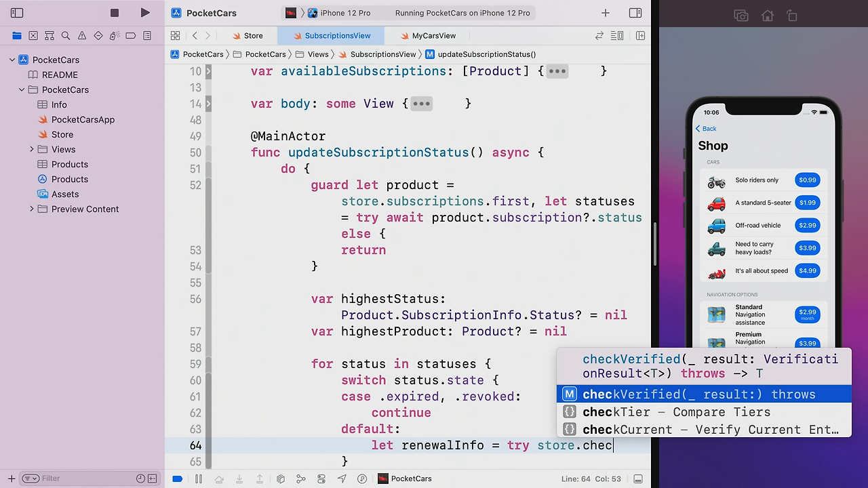Switch to the Store tab
Image resolution: width=868 pixels, height=488 pixels.
coord(248,35)
